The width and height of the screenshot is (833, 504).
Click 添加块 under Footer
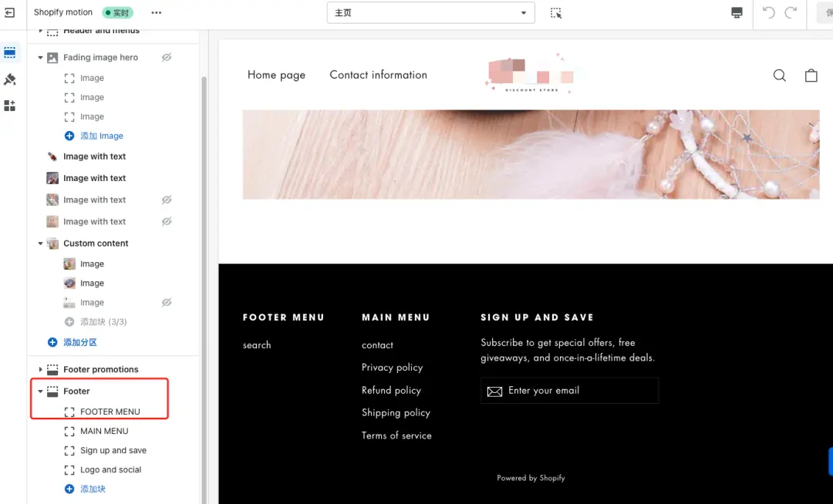93,489
